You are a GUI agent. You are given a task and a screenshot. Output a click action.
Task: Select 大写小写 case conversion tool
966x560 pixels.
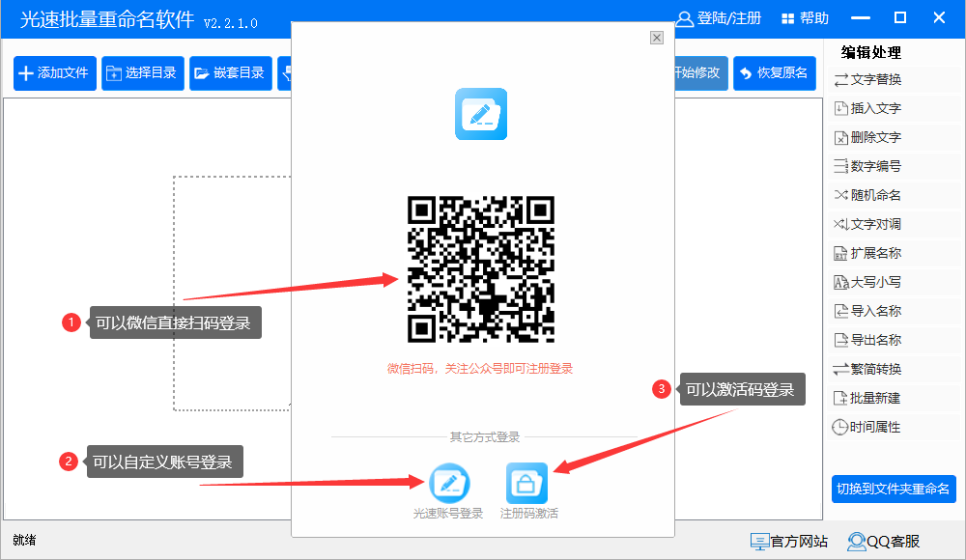click(868, 282)
